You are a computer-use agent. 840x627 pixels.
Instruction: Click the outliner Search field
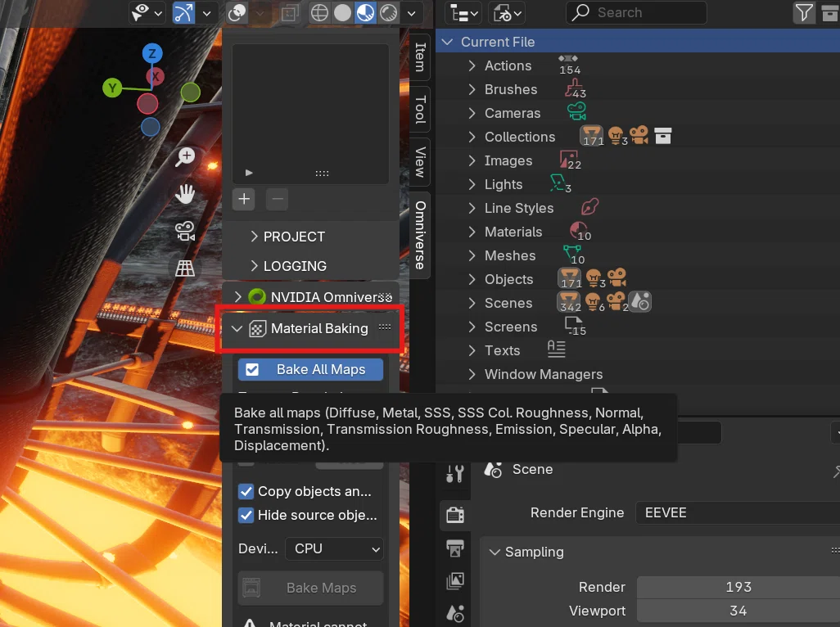click(x=636, y=13)
